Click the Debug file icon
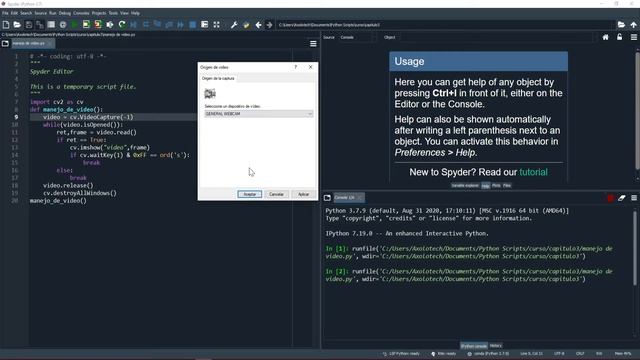Image resolution: width=640 pixels, height=360 pixels. click(x=133, y=25)
